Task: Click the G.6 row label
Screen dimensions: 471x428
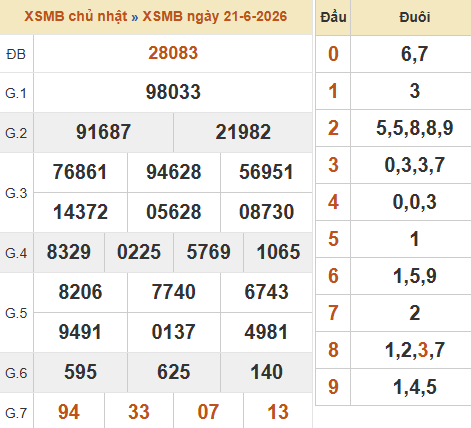Action: tap(16, 373)
